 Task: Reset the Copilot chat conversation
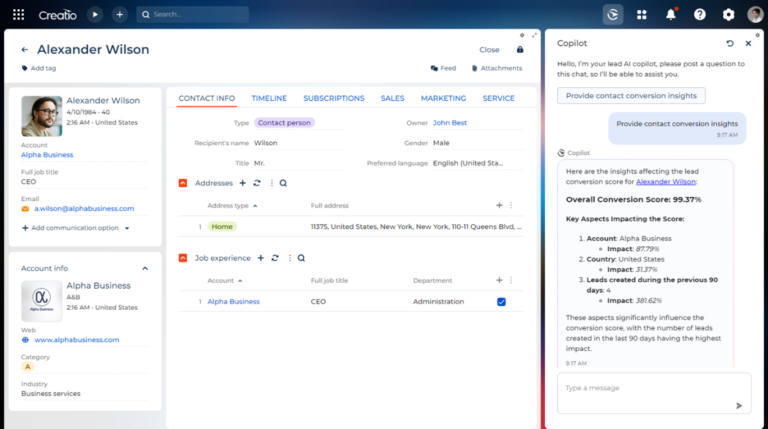[730, 44]
